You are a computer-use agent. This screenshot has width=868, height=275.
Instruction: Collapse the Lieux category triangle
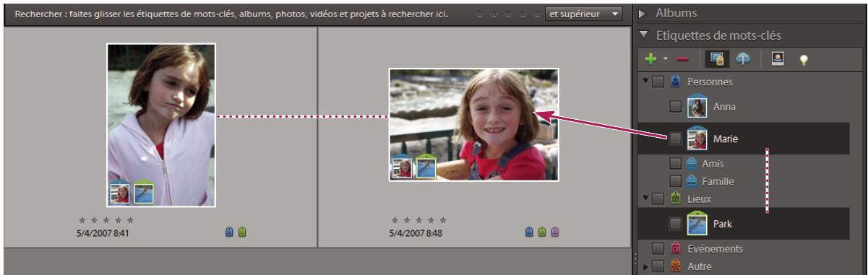645,197
